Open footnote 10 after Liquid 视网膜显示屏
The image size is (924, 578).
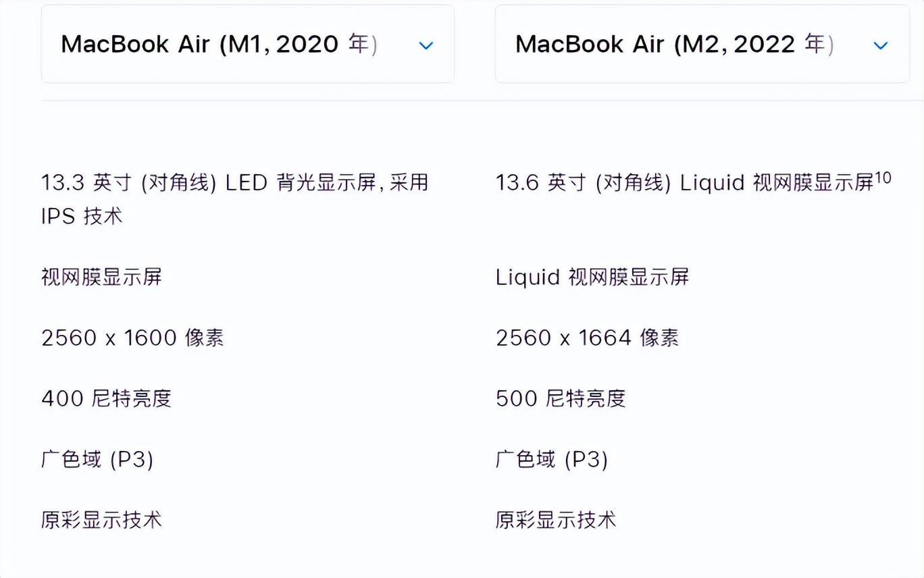(883, 178)
